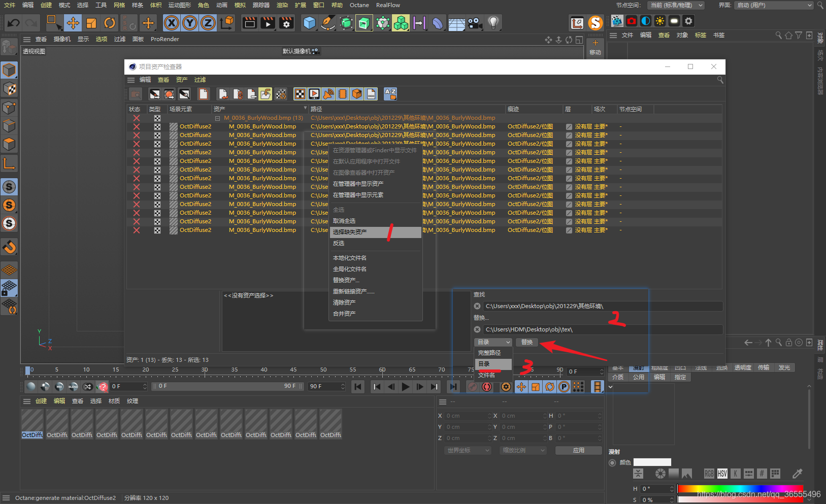Click the checkerboard texture filter icon
Screen dimensions: 826x504
300,94
